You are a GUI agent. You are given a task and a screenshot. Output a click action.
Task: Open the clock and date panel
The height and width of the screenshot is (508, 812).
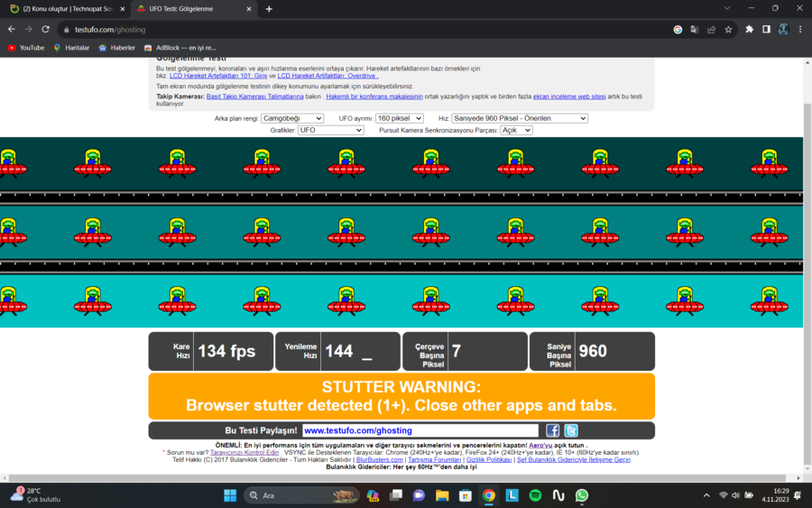point(775,495)
